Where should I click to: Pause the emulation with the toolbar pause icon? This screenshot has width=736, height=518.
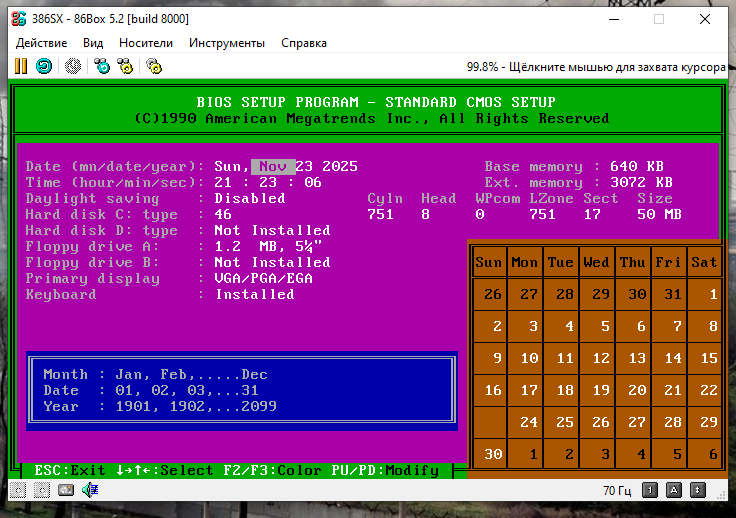click(20, 66)
